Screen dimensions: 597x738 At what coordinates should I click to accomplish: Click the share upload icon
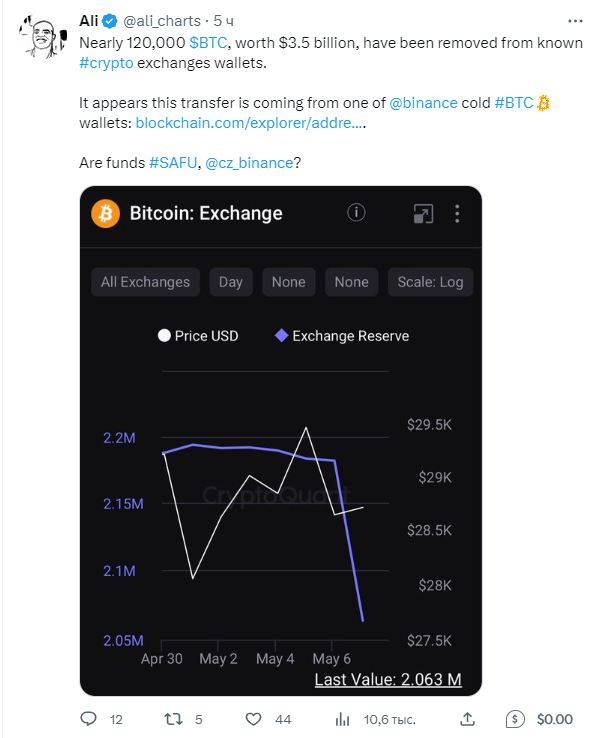point(467,719)
